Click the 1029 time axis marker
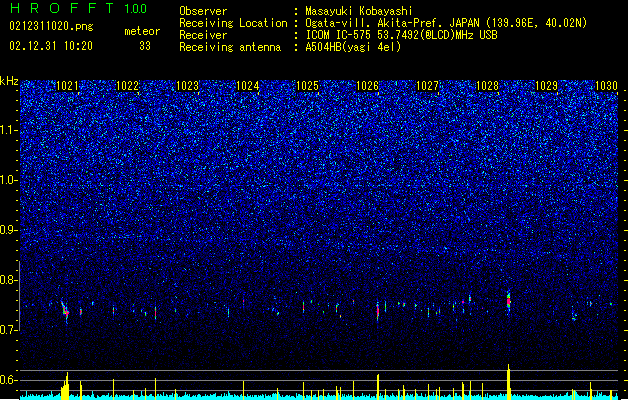The height and width of the screenshot is (400, 629). (546, 86)
